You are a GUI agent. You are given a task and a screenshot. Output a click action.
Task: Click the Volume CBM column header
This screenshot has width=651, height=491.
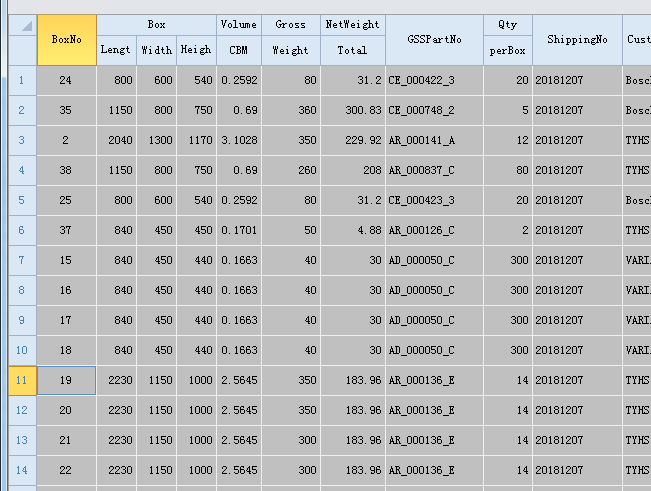239,40
